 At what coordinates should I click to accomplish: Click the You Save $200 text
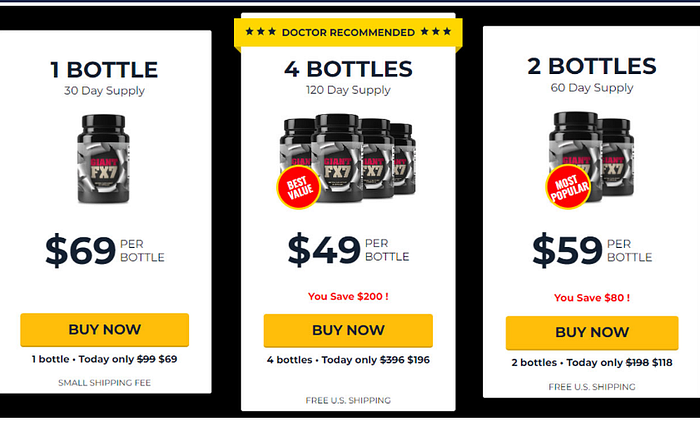[x=348, y=296]
